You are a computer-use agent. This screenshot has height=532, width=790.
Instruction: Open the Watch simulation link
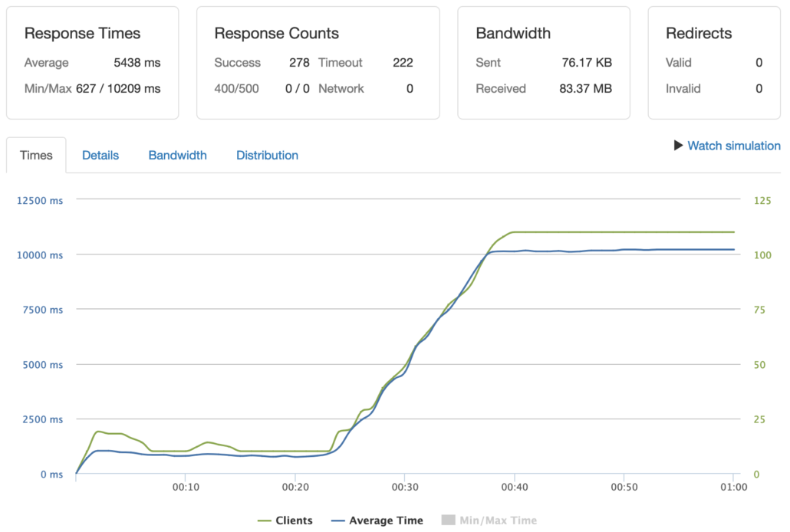(x=733, y=146)
